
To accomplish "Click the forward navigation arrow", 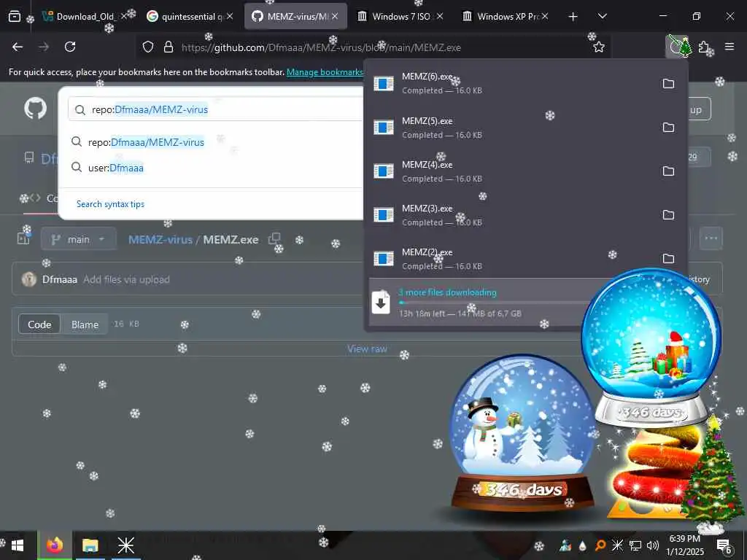I will point(44,47).
